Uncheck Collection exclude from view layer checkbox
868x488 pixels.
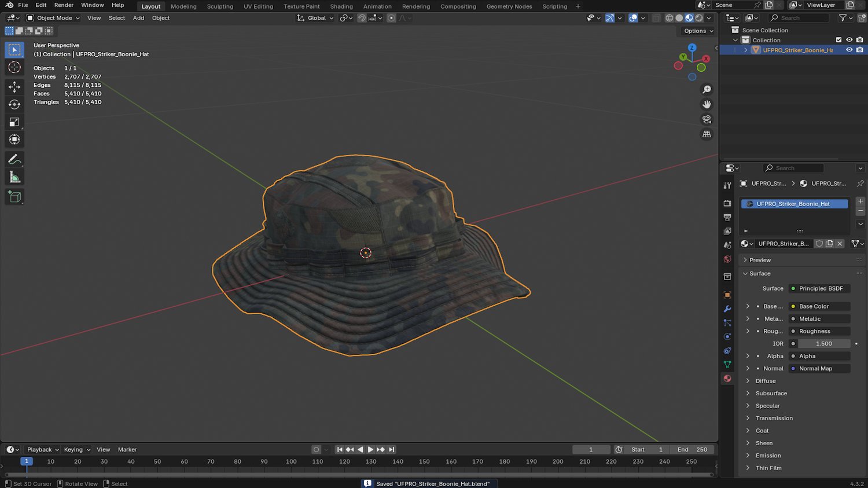click(x=838, y=40)
